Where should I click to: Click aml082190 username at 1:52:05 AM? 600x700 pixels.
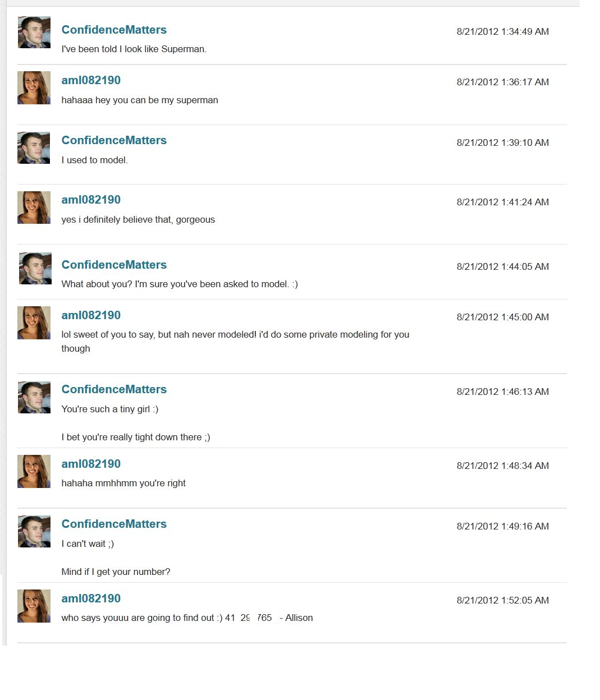pos(91,598)
